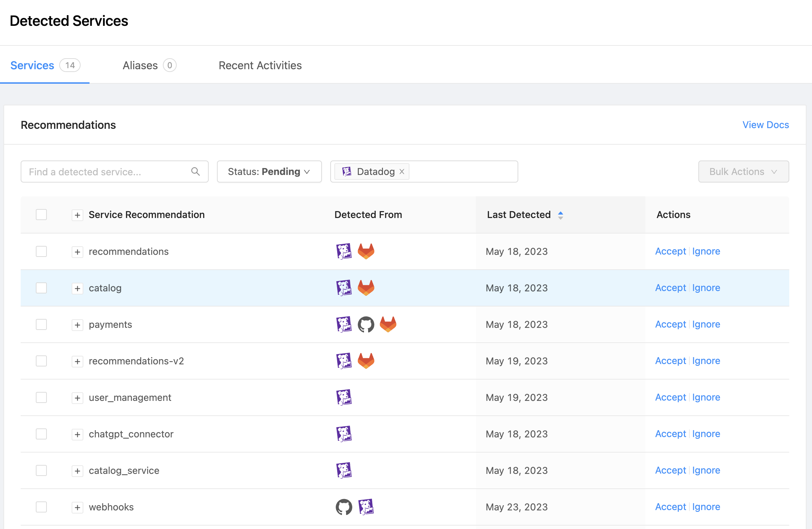Viewport: 812px width, 529px height.
Task: Open the Recent Activities tab
Action: click(x=260, y=65)
